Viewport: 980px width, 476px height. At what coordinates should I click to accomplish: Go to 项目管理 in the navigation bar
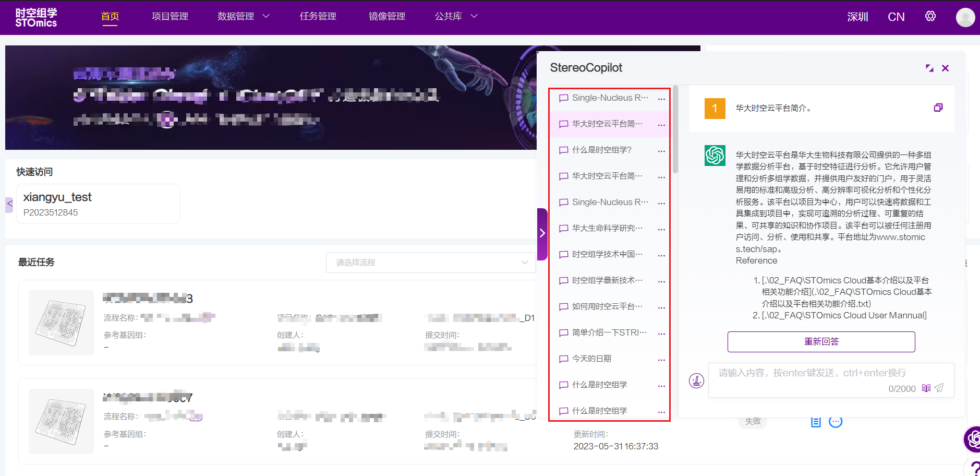[170, 16]
